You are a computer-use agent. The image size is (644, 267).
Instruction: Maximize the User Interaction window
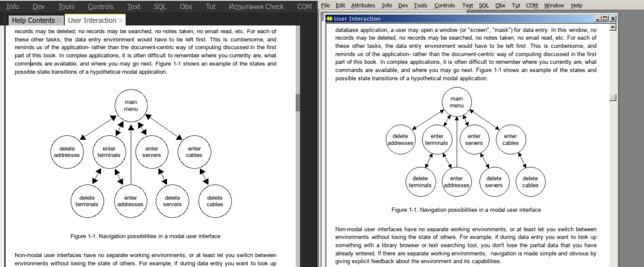click(x=605, y=19)
